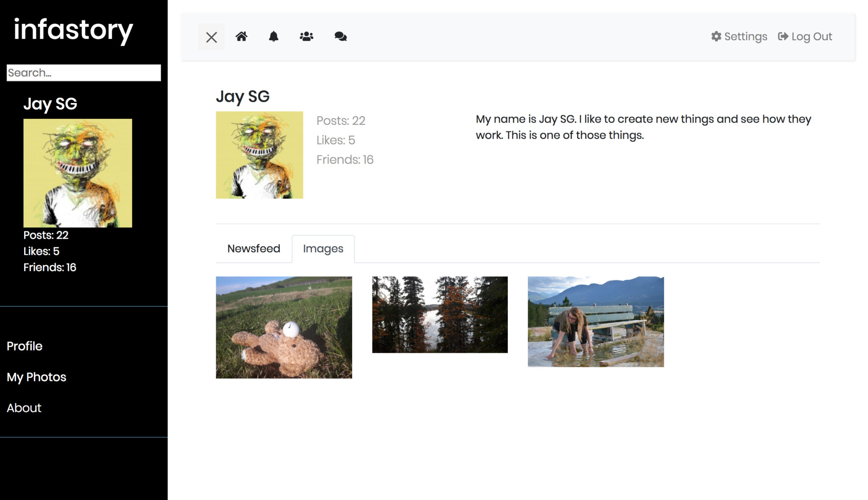Switch to the Newsfeed tab
The image size is (868, 500).
(x=253, y=249)
